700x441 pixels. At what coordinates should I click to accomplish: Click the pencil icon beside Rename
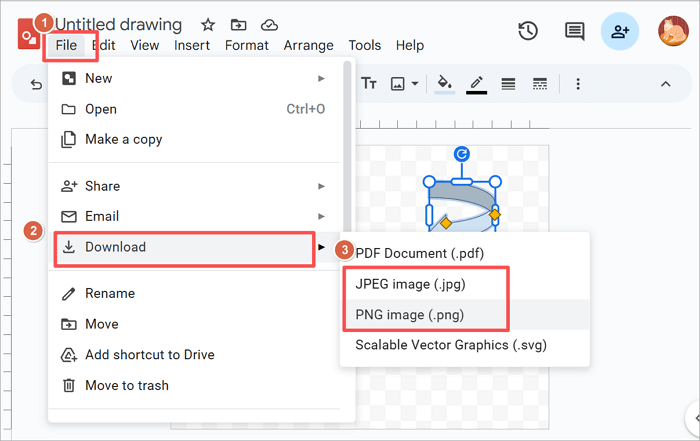click(x=68, y=294)
